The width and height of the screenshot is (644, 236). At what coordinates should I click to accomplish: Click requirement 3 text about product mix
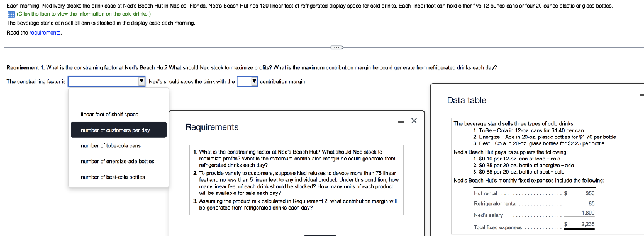295,205
